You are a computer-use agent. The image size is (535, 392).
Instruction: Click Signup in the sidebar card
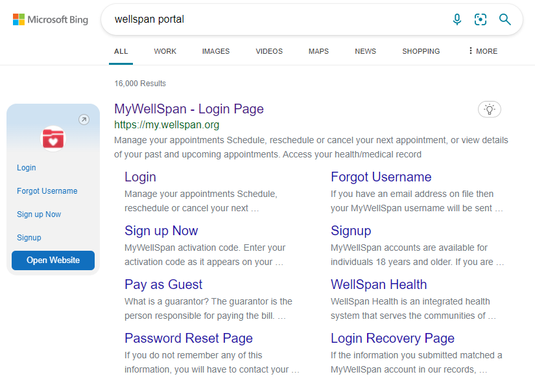click(29, 238)
